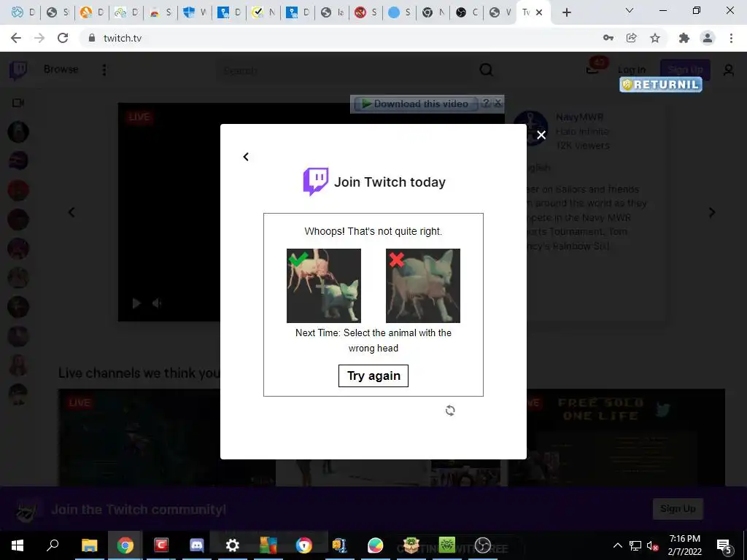Open Settings gear on taskbar
The width and height of the screenshot is (747, 560).
point(233,545)
